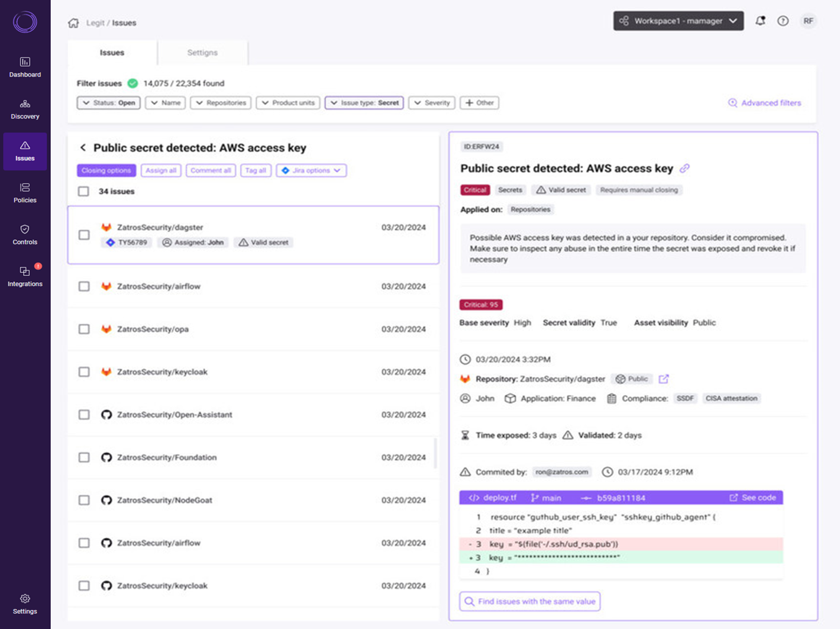Open the Dashboard panel from the sidebar
Viewport: 840px width, 629px height.
tap(25, 66)
